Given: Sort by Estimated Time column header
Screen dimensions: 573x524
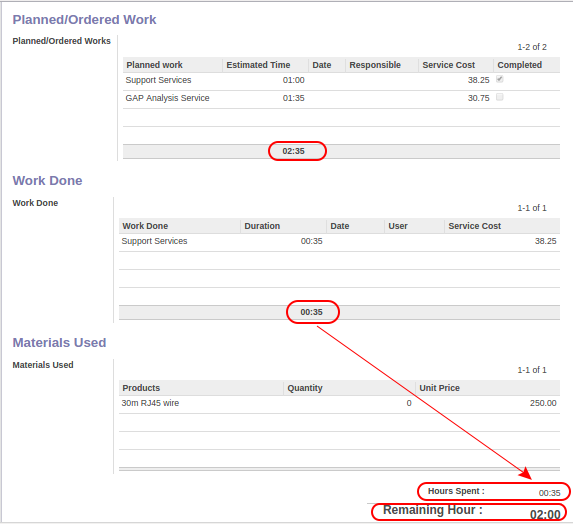Looking at the screenshot, I should point(258,65).
